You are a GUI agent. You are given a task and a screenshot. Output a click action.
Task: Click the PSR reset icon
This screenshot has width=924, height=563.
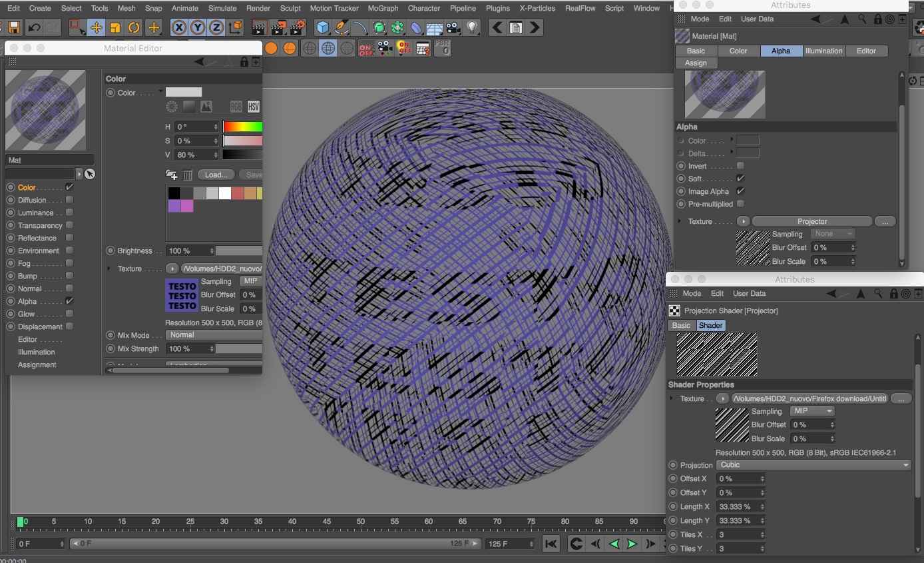(x=443, y=48)
